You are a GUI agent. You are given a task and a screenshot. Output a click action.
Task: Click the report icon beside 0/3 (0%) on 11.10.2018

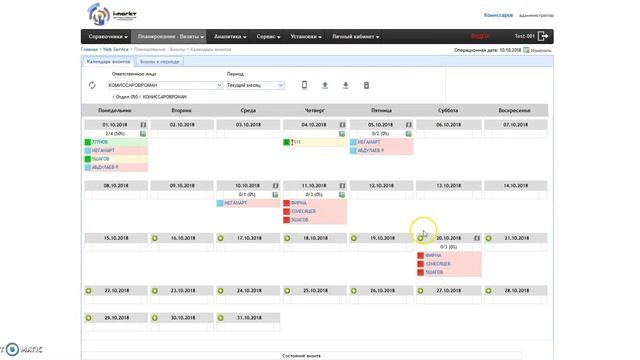click(x=342, y=195)
